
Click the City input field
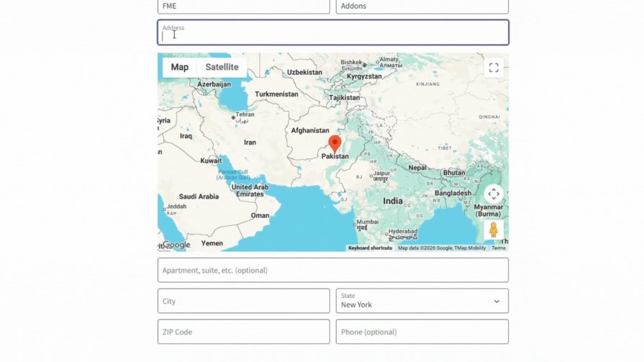(x=243, y=301)
